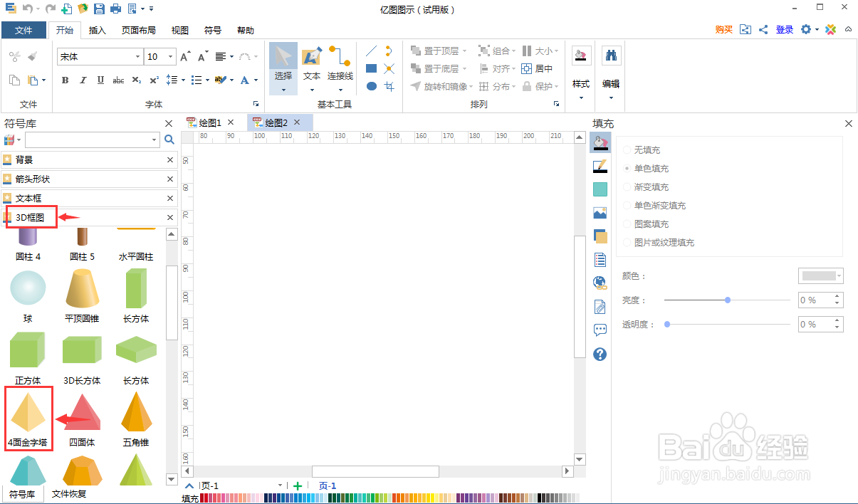Click the 登录 (Login) link
Screen dimensions: 858x504
pyautogui.click(x=784, y=29)
